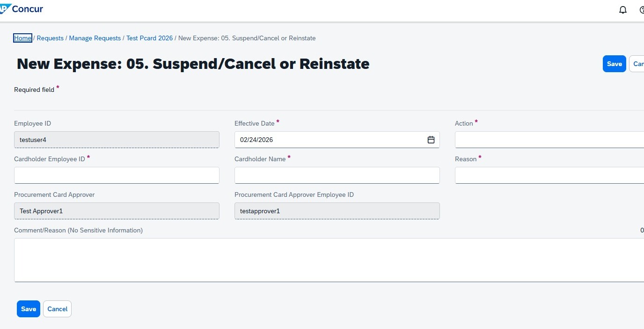Click the top Cancel button
644x329 pixels.
click(637, 64)
